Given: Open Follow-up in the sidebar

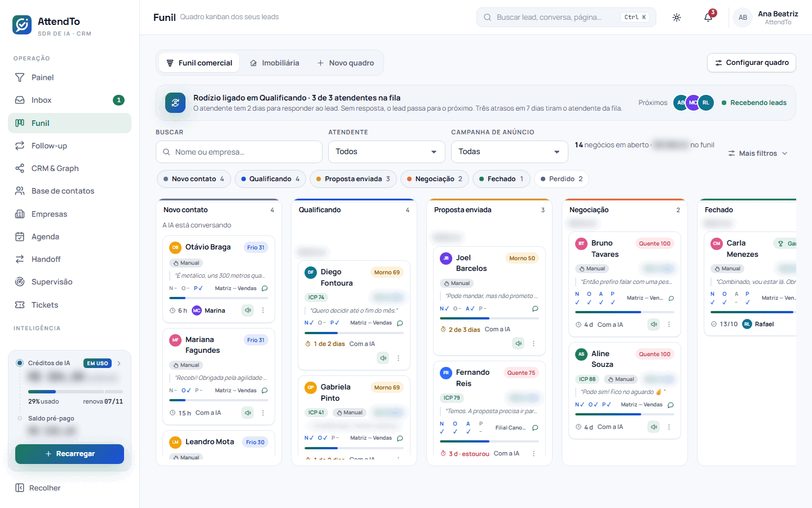Looking at the screenshot, I should 69,146.
